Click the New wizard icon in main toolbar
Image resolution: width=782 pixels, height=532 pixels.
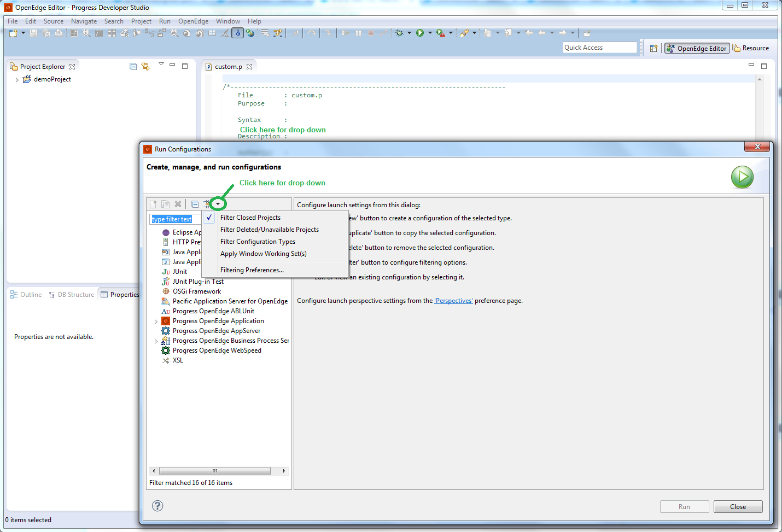coord(13,33)
